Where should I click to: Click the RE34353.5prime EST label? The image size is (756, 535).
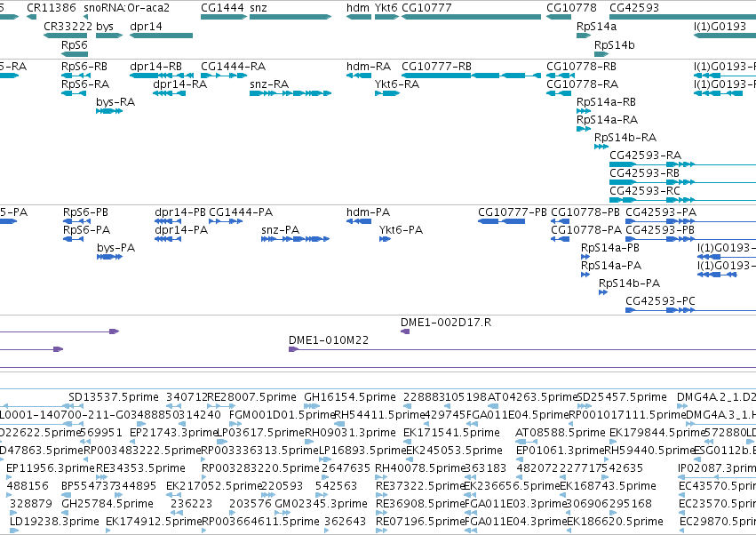[x=140, y=468]
